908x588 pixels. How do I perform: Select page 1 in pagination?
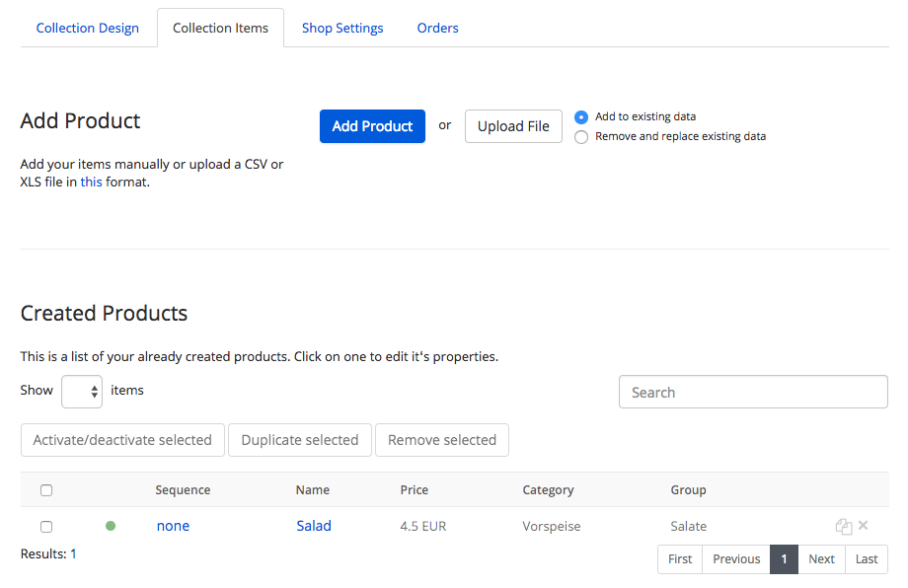784,559
